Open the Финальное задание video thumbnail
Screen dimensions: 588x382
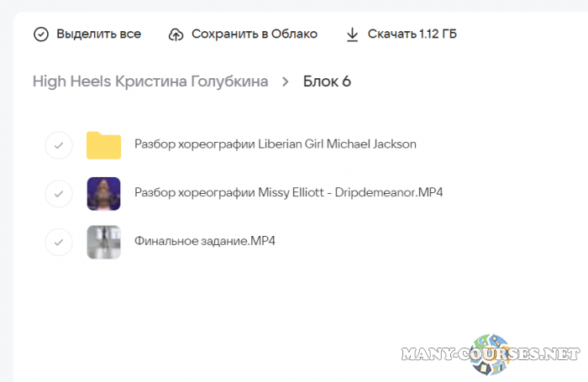click(103, 242)
